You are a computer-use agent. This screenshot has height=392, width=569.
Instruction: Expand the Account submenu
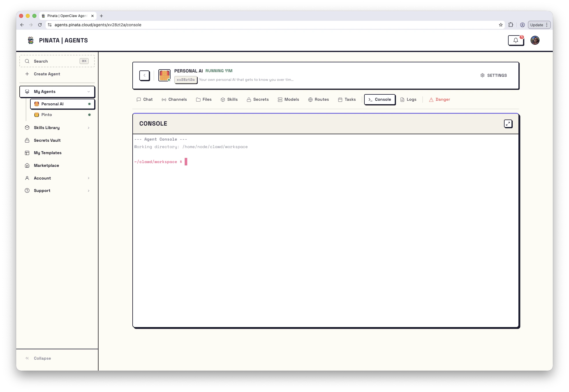pyautogui.click(x=88, y=178)
